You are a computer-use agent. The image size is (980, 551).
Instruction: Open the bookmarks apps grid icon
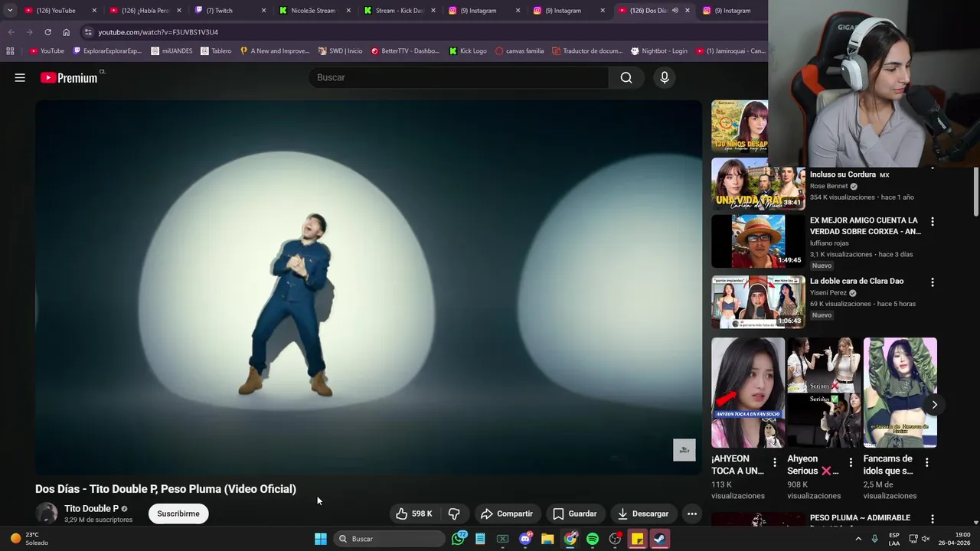(10, 51)
